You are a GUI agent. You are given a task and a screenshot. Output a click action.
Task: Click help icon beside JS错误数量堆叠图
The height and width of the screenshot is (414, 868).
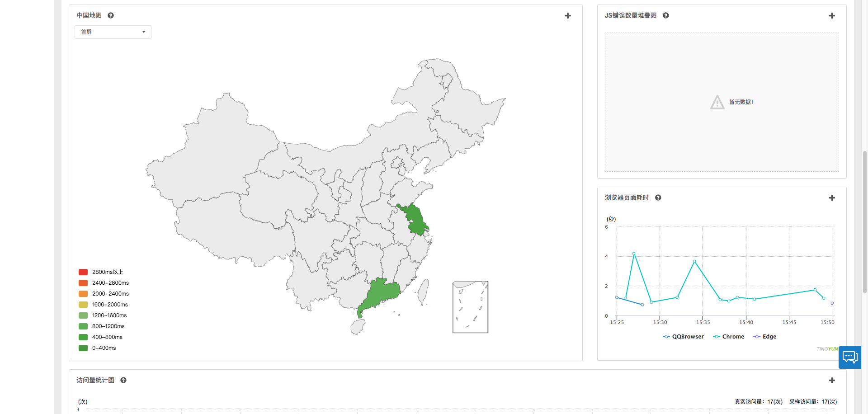(666, 15)
